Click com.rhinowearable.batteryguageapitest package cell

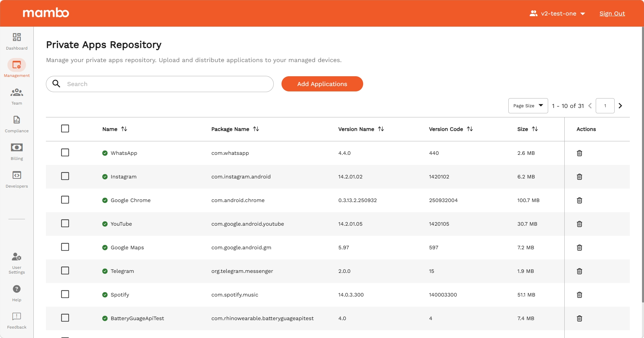[263, 318]
